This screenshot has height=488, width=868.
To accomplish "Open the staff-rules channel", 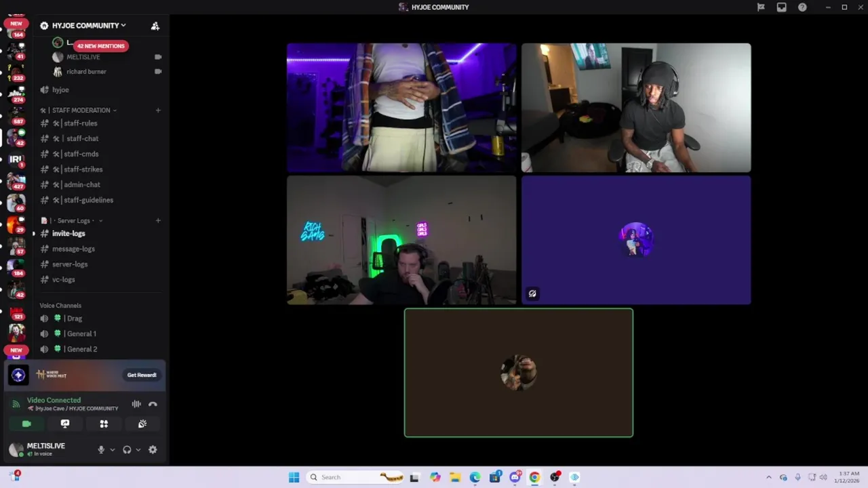I will coord(100,123).
